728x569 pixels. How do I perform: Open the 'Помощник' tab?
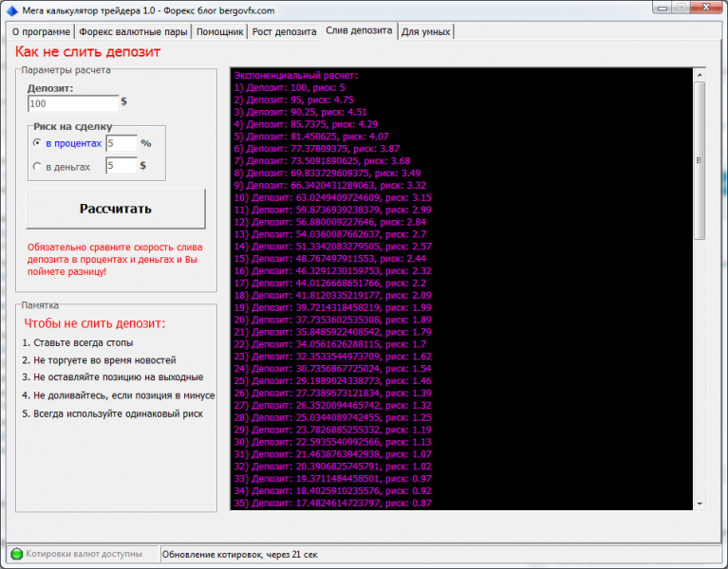219,31
